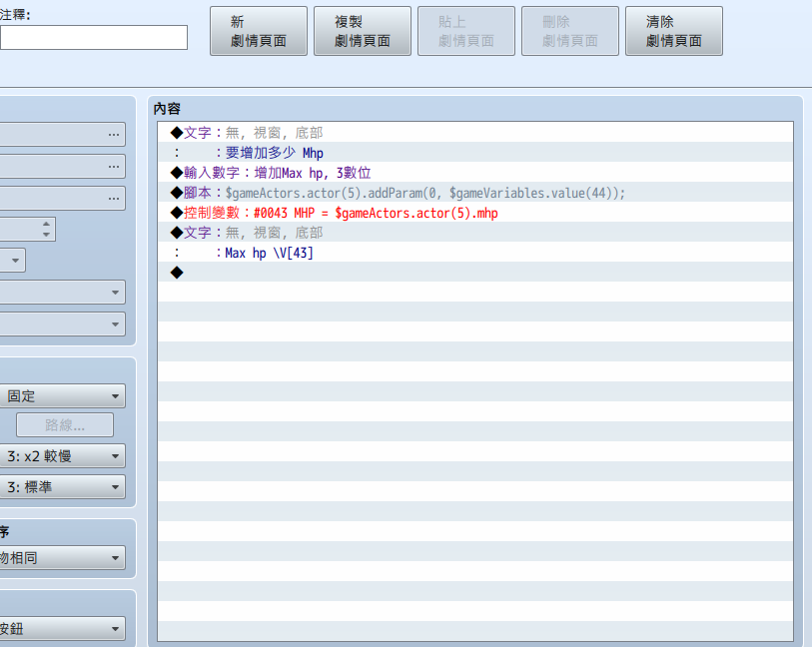Decrease the value with the spinner down arrow
The width and height of the screenshot is (812, 647).
coord(46,235)
